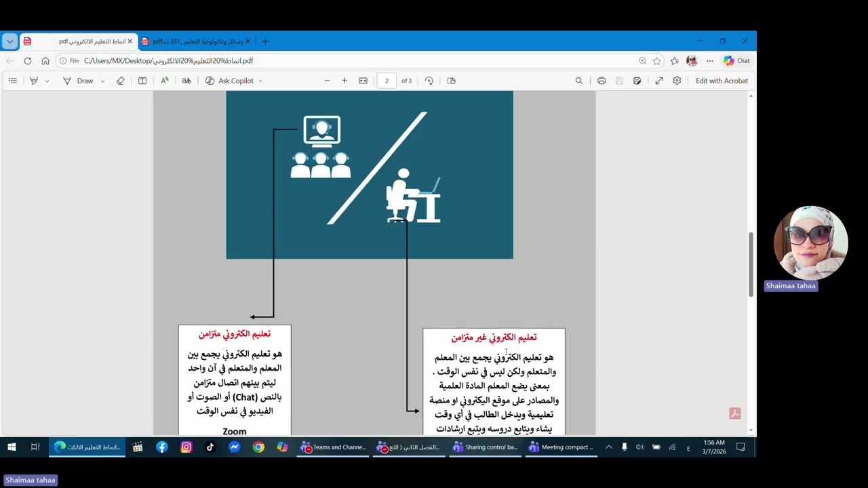
Task: Open a new browser tab
Action: [265, 41]
